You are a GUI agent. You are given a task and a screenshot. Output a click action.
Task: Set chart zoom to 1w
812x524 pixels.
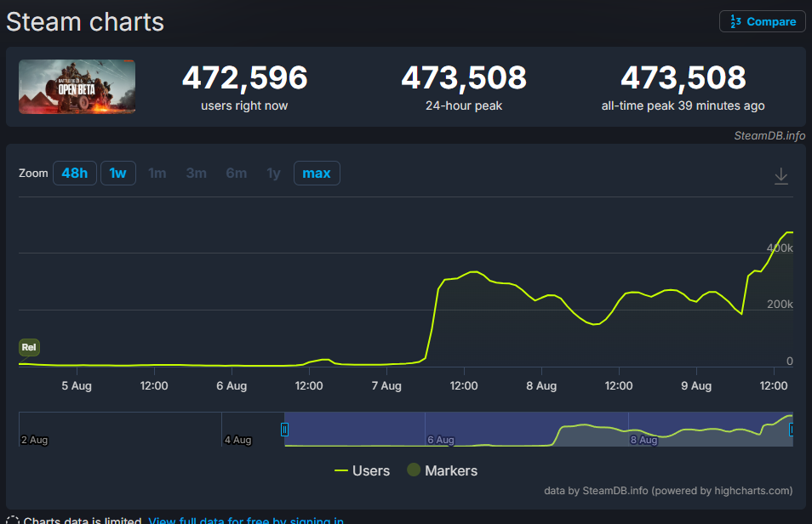pos(118,173)
